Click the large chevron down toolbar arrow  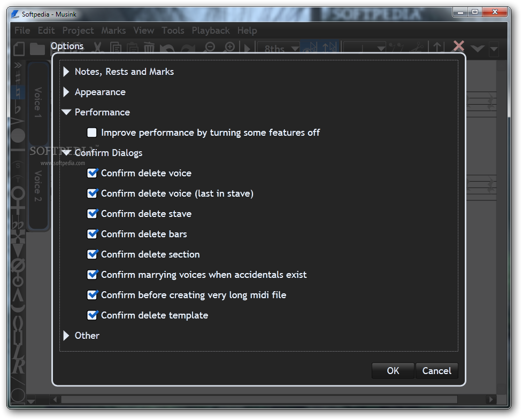pyautogui.click(x=478, y=49)
